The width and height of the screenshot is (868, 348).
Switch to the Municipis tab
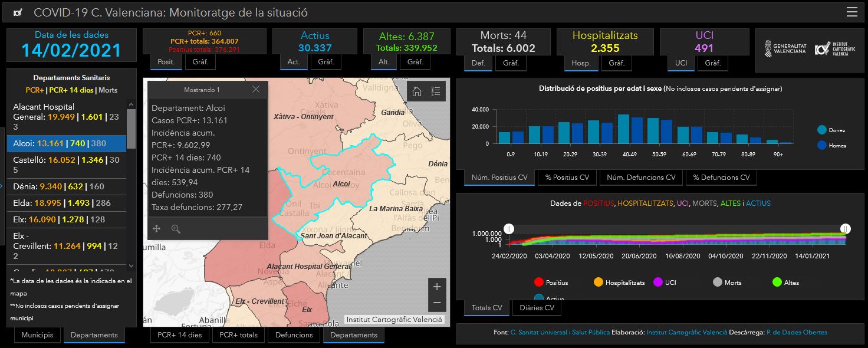[x=37, y=335]
